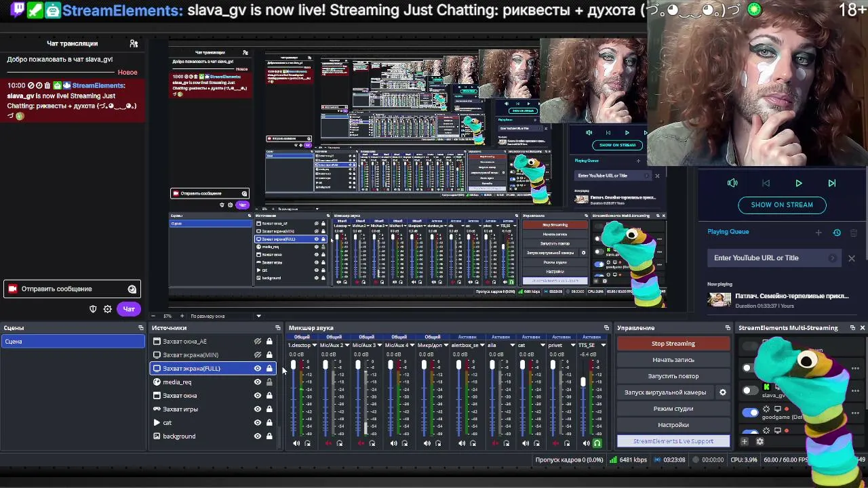Viewport: 868px width, 488px height.
Task: Start virtual camera with Запуск виртуальной камеры
Action: [665, 392]
